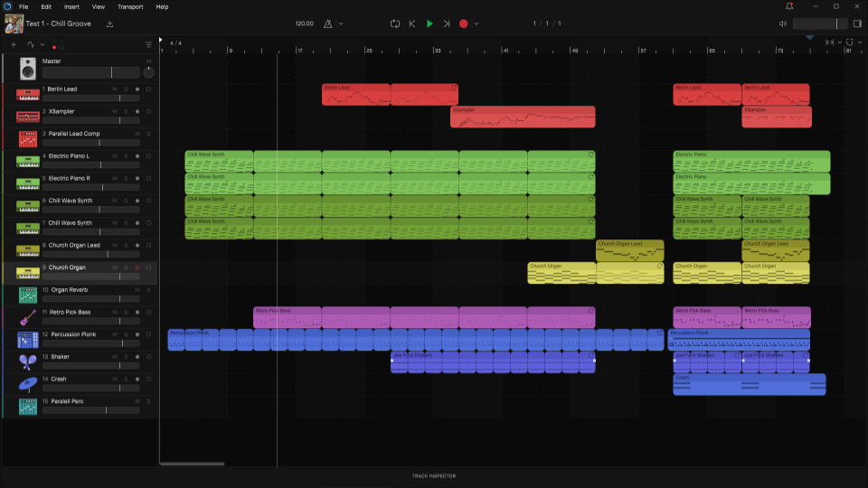Screen dimensions: 868x488
Task: Open the XSampler instrument icon
Action: [28, 117]
